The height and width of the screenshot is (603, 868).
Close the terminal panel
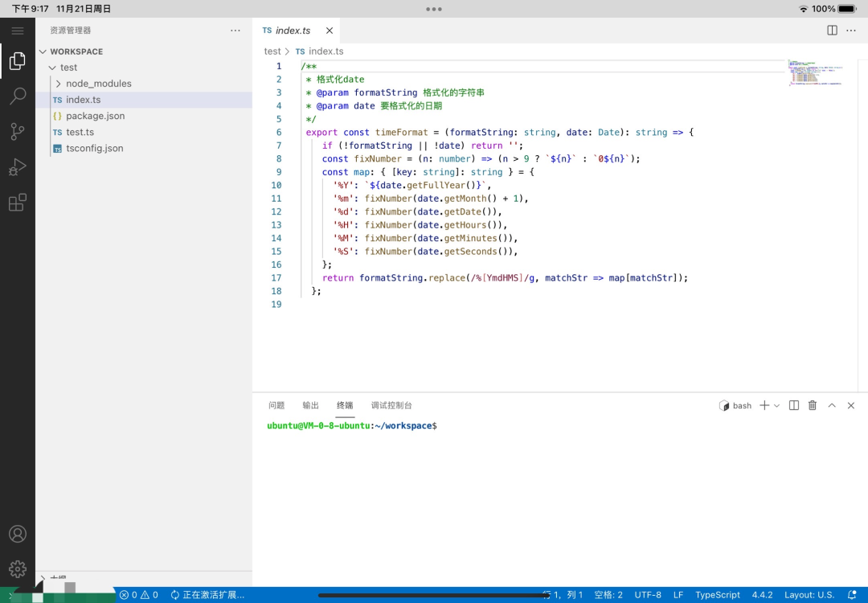pos(851,405)
